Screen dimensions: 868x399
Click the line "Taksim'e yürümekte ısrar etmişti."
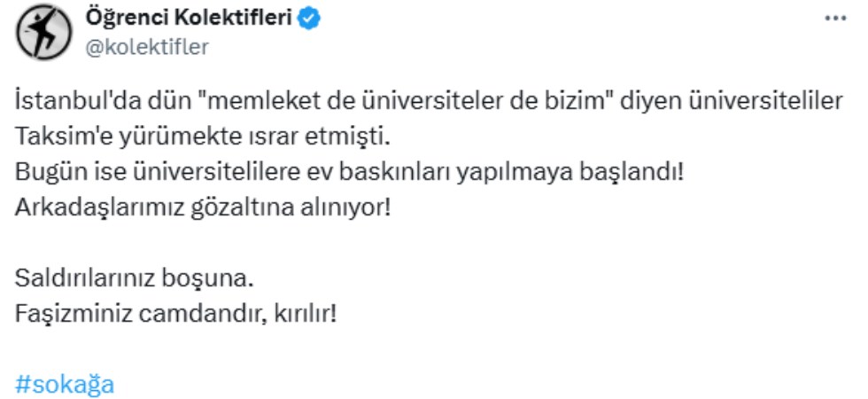tap(203, 137)
